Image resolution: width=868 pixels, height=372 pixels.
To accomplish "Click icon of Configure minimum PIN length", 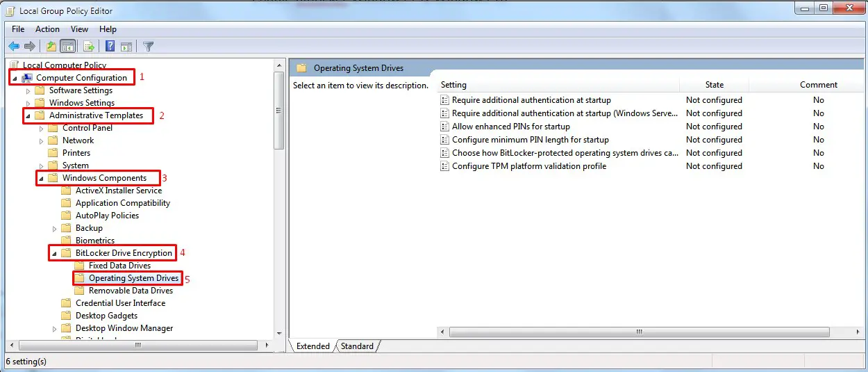I will click(445, 140).
